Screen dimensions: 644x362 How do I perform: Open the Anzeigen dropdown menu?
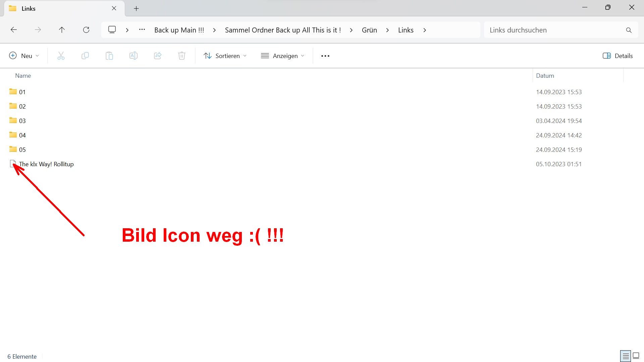click(x=282, y=56)
